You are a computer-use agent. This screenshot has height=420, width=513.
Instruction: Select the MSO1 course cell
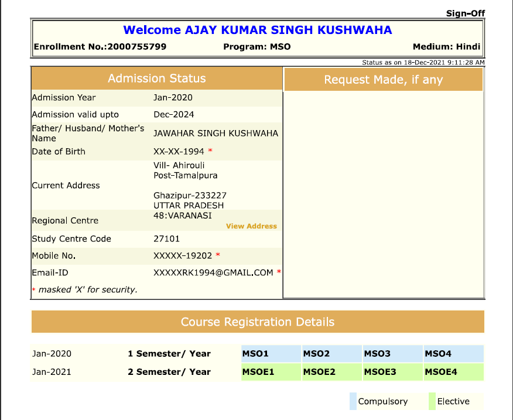click(271, 354)
